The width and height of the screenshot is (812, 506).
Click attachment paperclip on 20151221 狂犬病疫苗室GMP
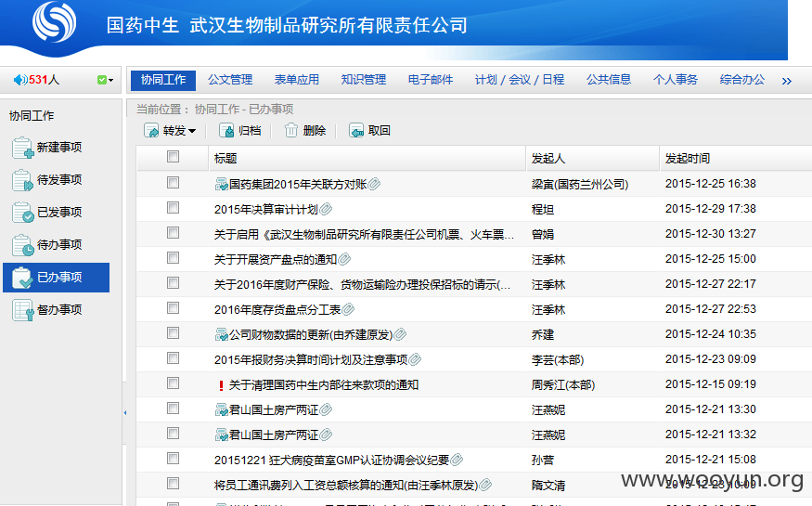(x=457, y=460)
